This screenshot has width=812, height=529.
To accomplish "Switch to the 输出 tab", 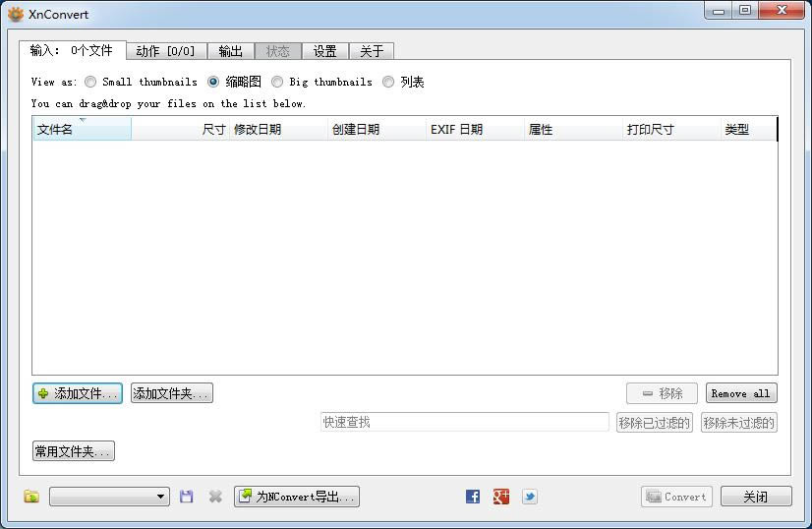I will pyautogui.click(x=230, y=51).
